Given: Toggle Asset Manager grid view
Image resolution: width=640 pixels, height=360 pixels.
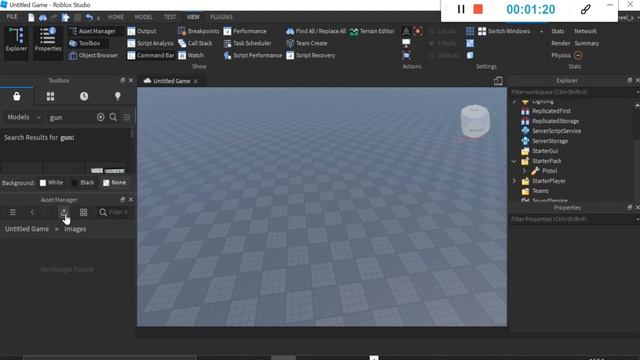Looking at the screenshot, I should pyautogui.click(x=84, y=212).
